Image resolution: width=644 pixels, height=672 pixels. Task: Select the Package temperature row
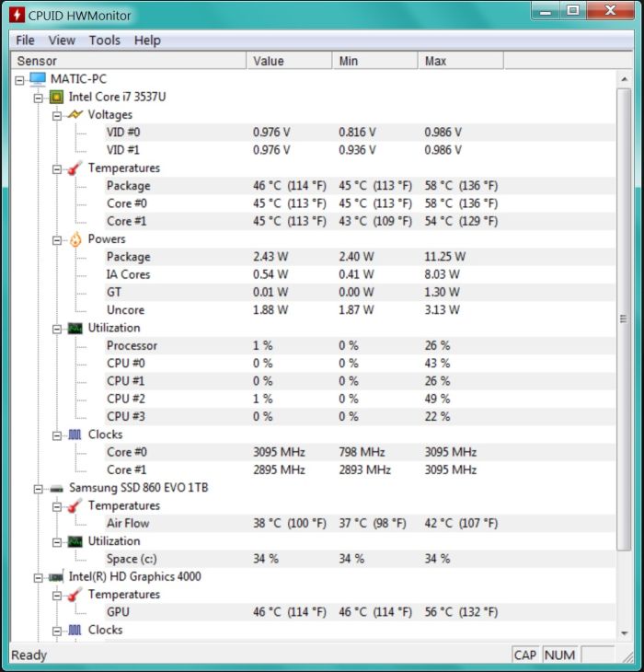(x=360, y=186)
